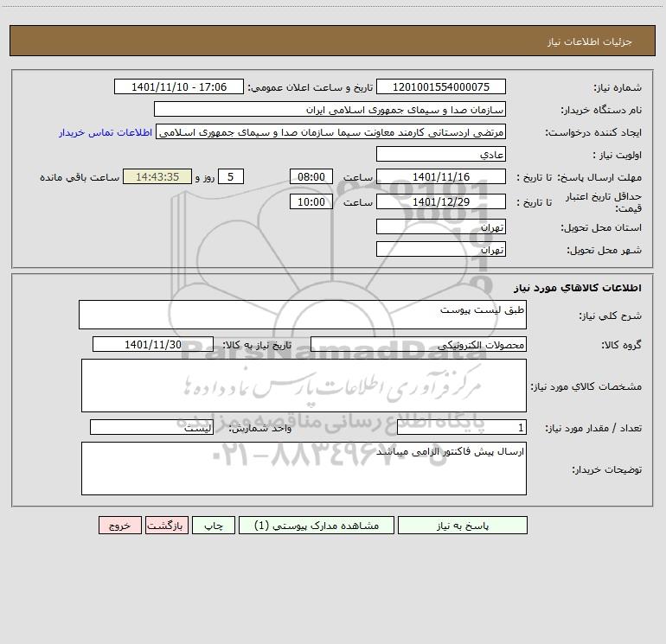Screen dimensions: 666x644
Task: Click the شهر محل تحویل label
Action: coord(605,251)
